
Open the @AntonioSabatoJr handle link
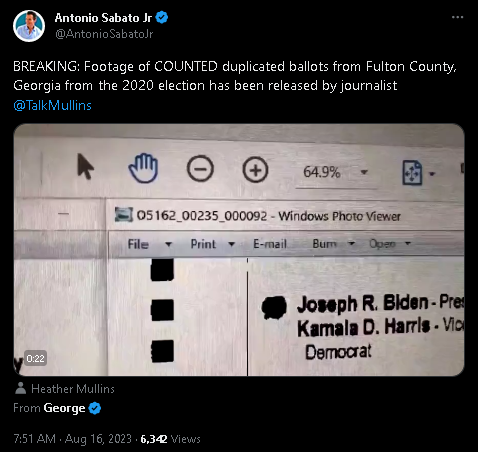pyautogui.click(x=104, y=34)
